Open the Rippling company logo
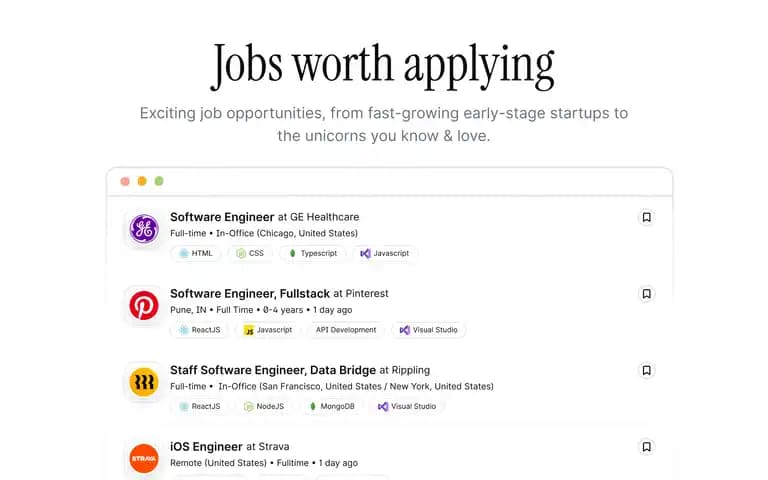The height and width of the screenshot is (480, 768). (x=144, y=382)
